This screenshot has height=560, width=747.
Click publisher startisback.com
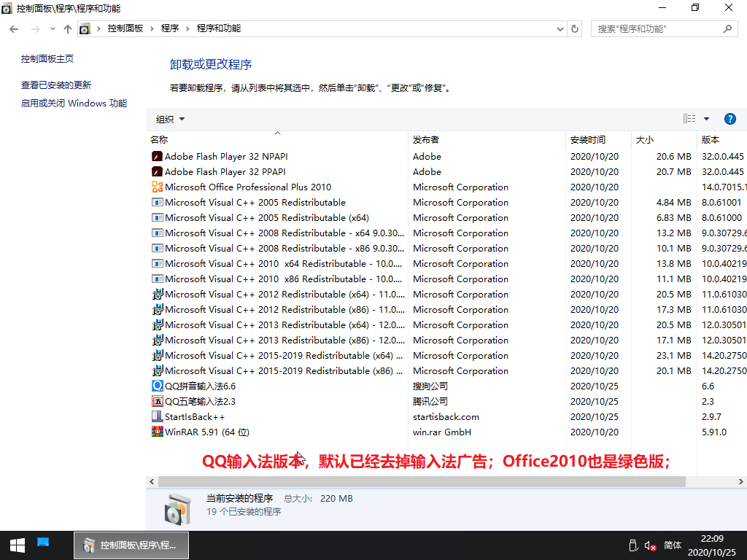tap(446, 416)
